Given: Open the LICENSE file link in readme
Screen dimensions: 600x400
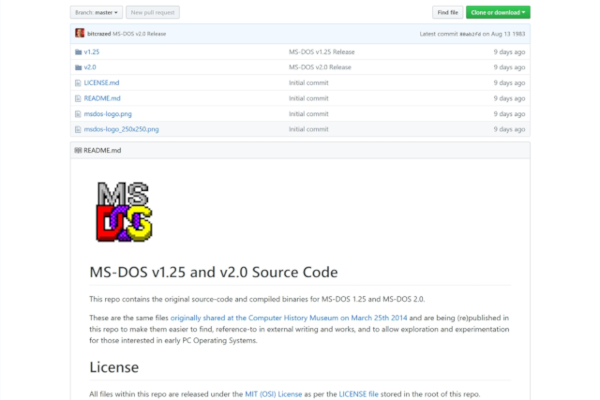Looking at the screenshot, I should 358,394.
